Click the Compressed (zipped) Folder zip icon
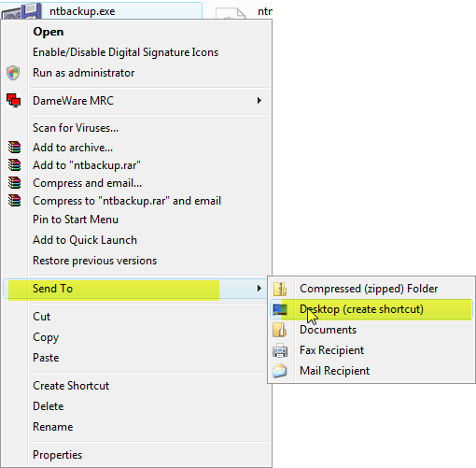 (x=280, y=289)
